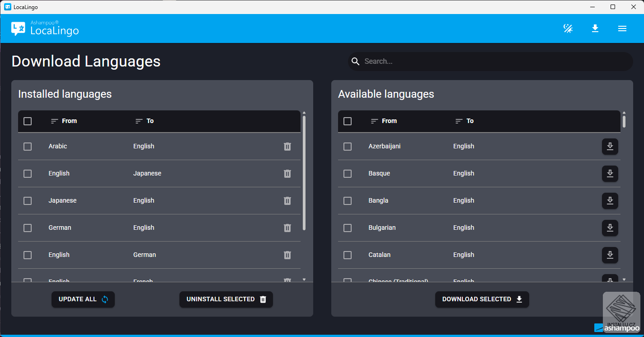Select all Available languages via header checkbox
The image size is (644, 337).
(348, 121)
